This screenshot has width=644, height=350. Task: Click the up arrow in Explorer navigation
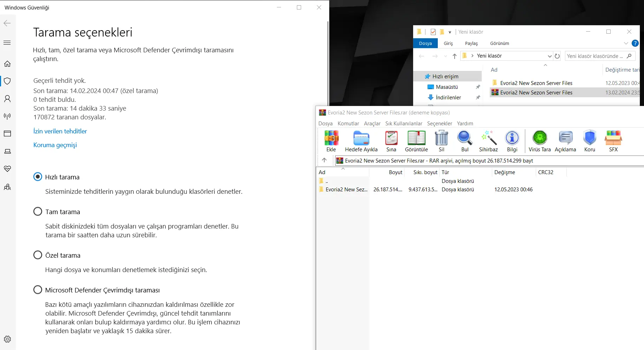455,56
